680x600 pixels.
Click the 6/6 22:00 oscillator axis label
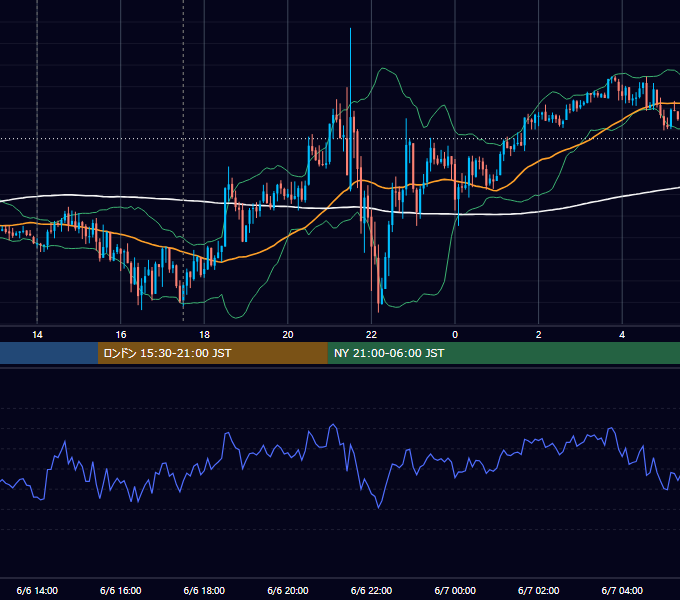click(371, 590)
